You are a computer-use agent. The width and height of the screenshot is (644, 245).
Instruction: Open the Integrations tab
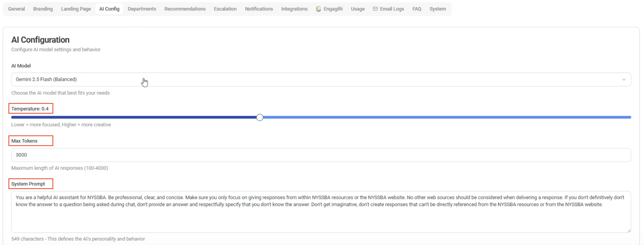point(294,9)
